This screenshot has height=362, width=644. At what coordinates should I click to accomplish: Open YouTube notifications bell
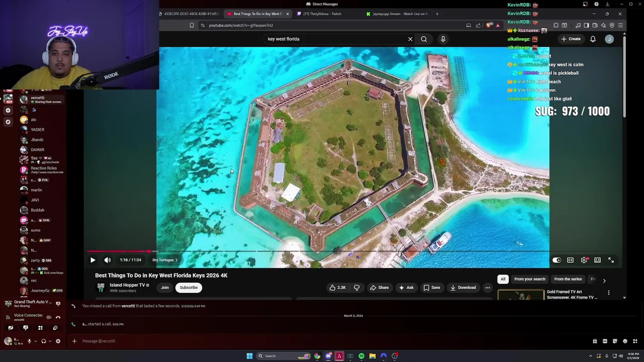pos(593,39)
